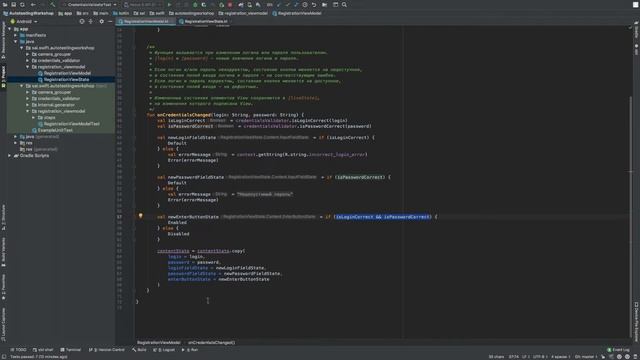This screenshot has height=360, width=640.
Task: Switch to RegistrationViewState.kt editor tab
Action: pyautogui.click(x=204, y=21)
